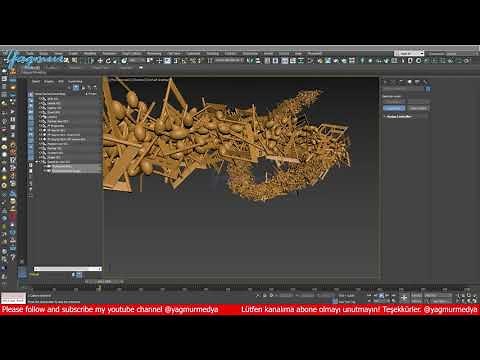Open the Scripting menu
480x360 pixels.
[213, 53]
